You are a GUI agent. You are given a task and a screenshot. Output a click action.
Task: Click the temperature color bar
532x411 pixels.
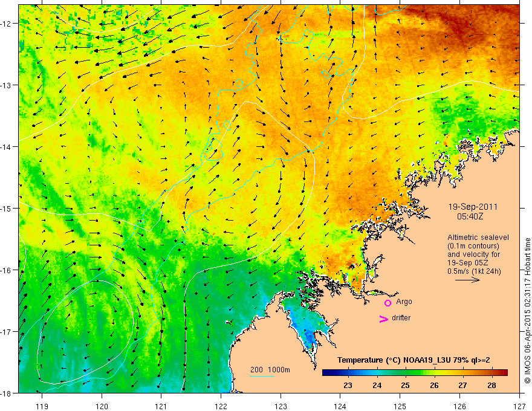point(415,373)
